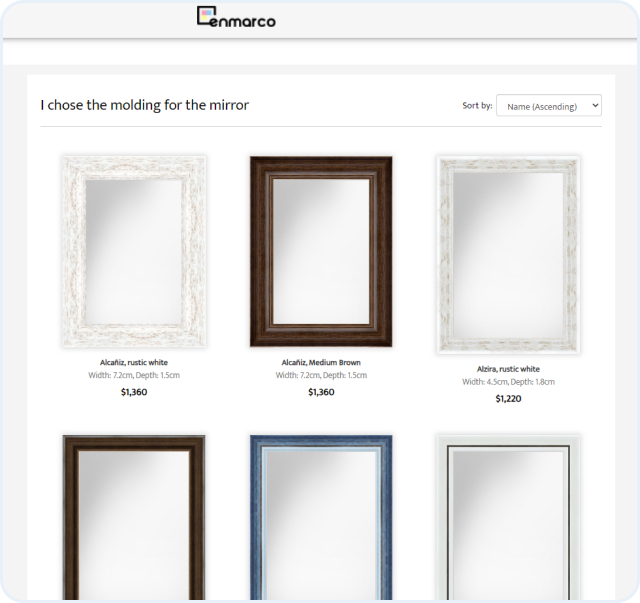The height and width of the screenshot is (603, 640).
Task: Click dimensions text under Alcañiz Medium Brown
Action: tap(321, 376)
